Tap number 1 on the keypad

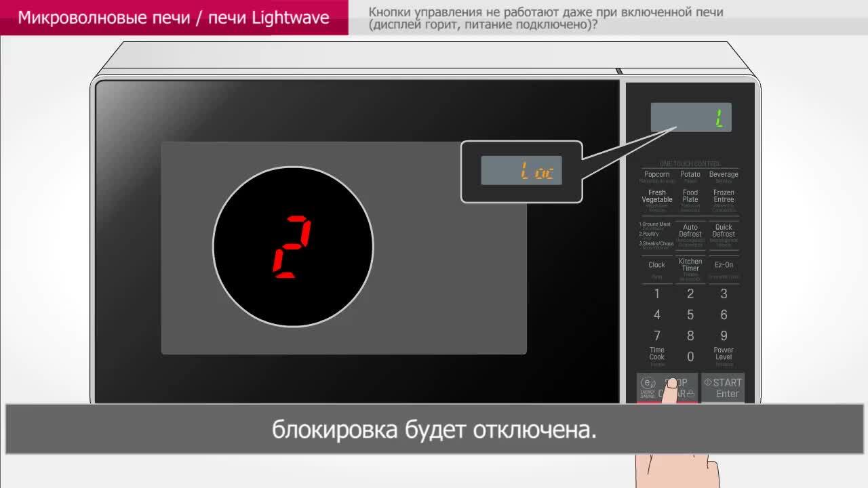656,294
